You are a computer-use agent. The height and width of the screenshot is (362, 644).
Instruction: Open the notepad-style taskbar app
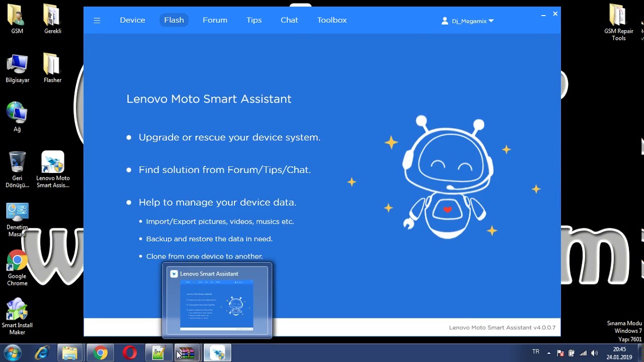pyautogui.click(x=158, y=353)
